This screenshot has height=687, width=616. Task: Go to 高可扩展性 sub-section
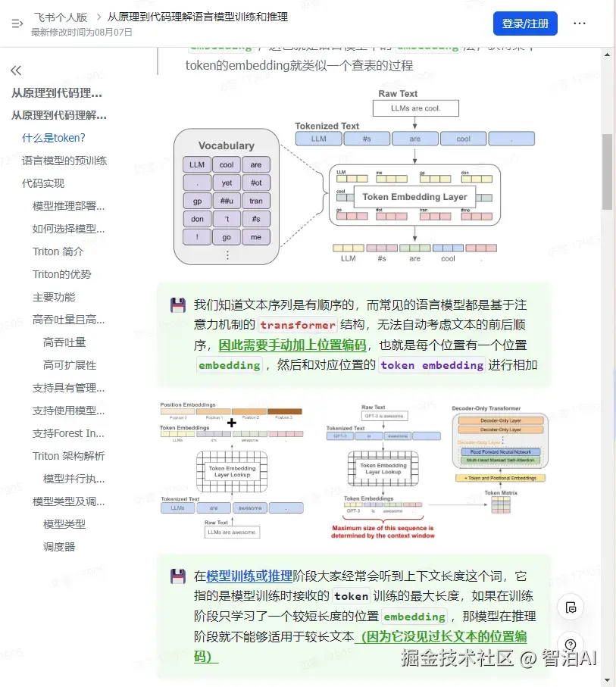[x=70, y=365]
